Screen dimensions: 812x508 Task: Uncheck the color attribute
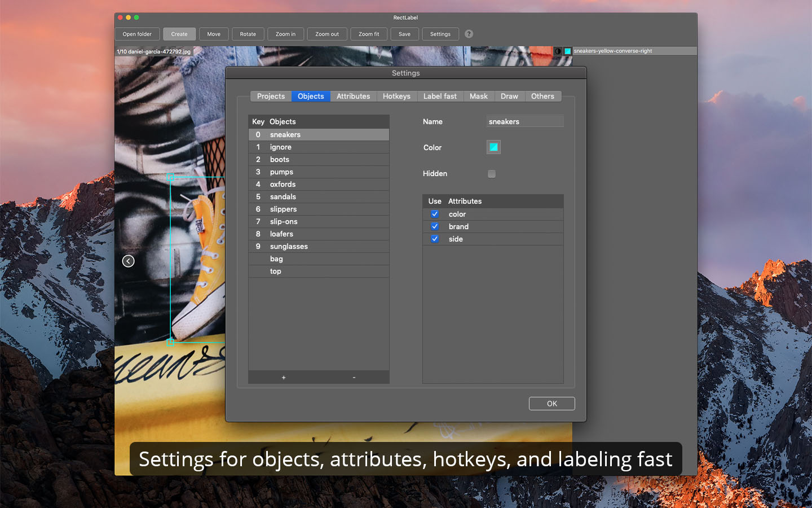(435, 214)
